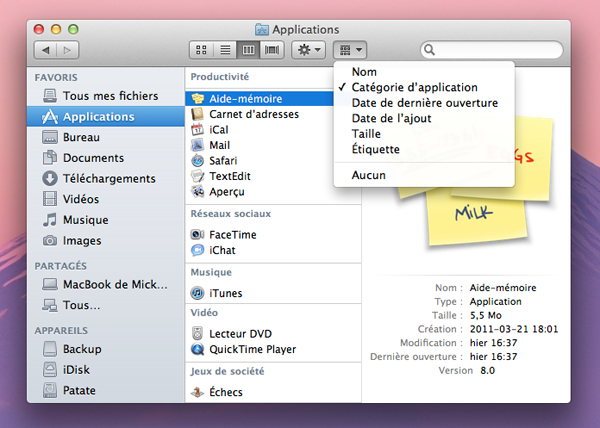Viewport: 600px width, 428px height.
Task: Arrange by Date de l'ajout
Action: 424,119
